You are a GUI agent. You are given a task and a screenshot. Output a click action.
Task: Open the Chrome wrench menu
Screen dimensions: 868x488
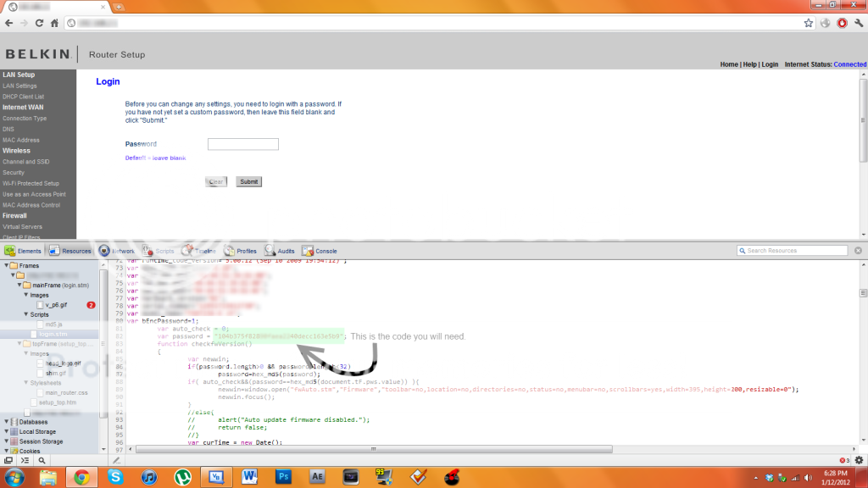859,23
